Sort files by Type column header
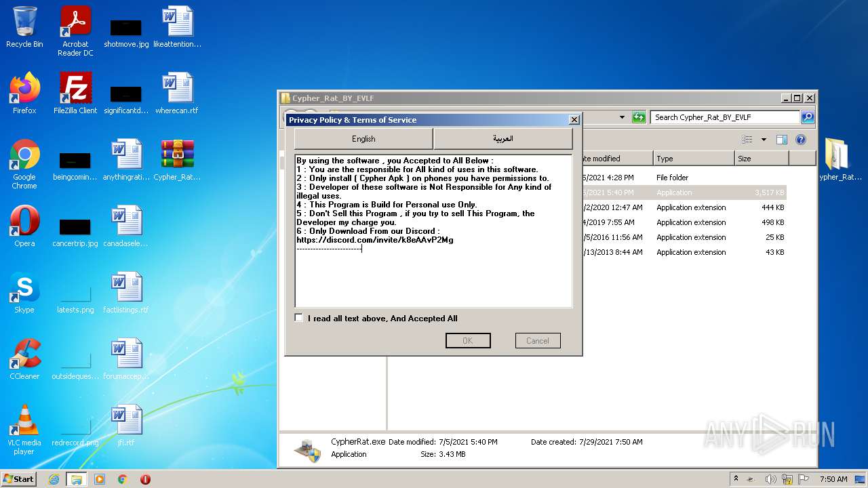This screenshot has width=868, height=488. [x=694, y=159]
